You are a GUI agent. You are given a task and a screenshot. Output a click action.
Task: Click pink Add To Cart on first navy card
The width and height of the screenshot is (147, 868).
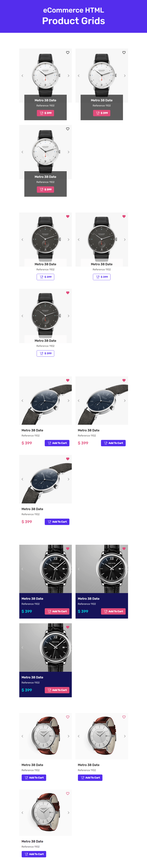[57, 611]
